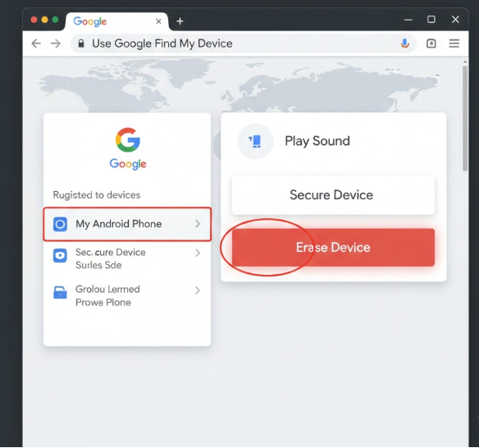This screenshot has width=479, height=448.
Task: Minimize the window with dash icon
Action: tap(408, 20)
